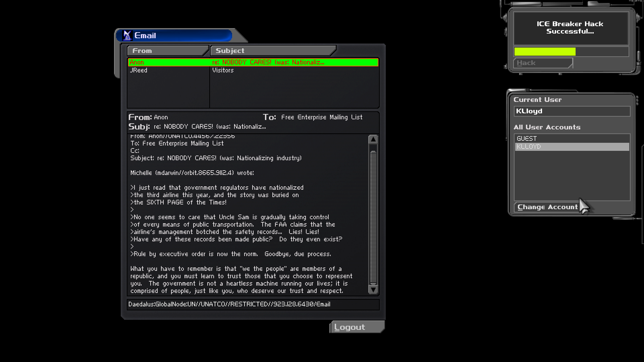The width and height of the screenshot is (644, 362).
Task: Click the email body scroll up arrow
Action: tap(373, 139)
